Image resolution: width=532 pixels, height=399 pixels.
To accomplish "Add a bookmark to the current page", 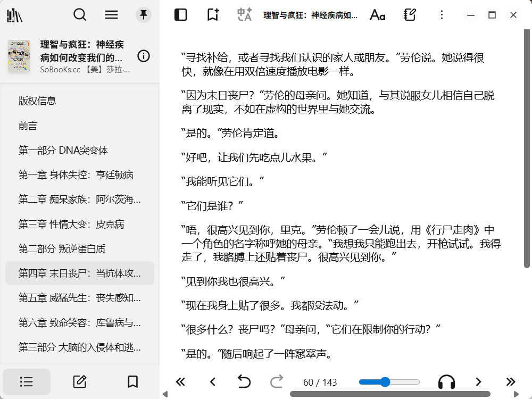I will click(x=212, y=15).
